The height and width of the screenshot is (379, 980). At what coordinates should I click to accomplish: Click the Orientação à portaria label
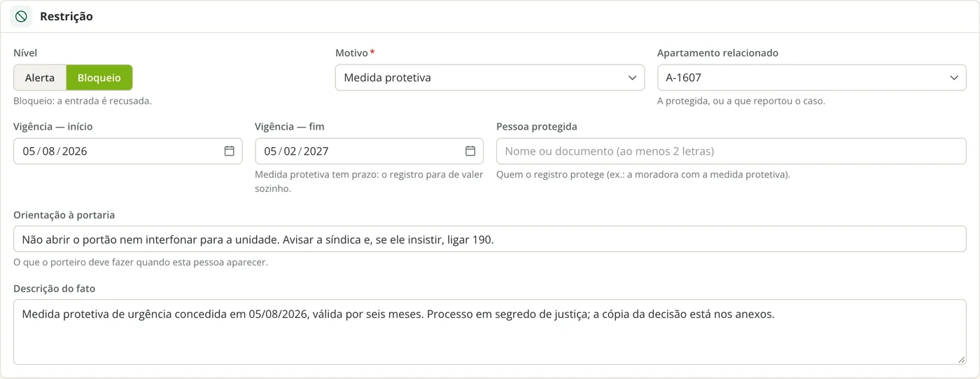click(x=64, y=215)
